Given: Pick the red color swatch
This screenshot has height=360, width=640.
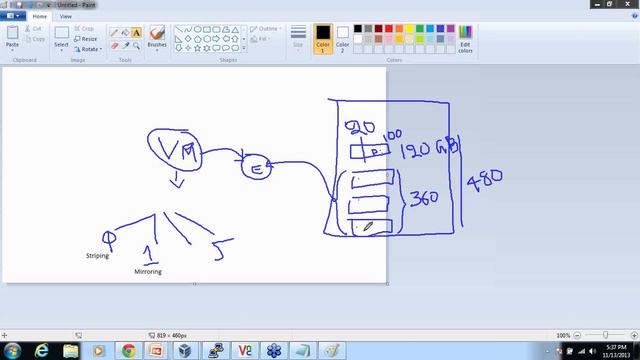Looking at the screenshot, I should click(x=389, y=29).
